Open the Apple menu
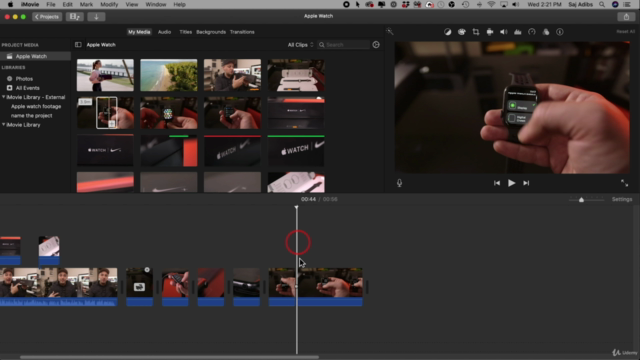 coord(10,4)
